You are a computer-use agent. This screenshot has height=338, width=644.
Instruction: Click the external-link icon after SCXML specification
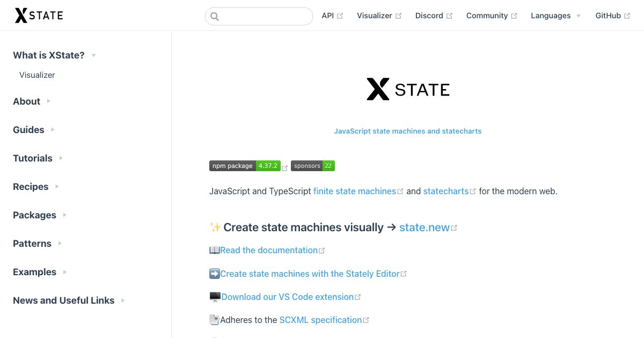367,319
